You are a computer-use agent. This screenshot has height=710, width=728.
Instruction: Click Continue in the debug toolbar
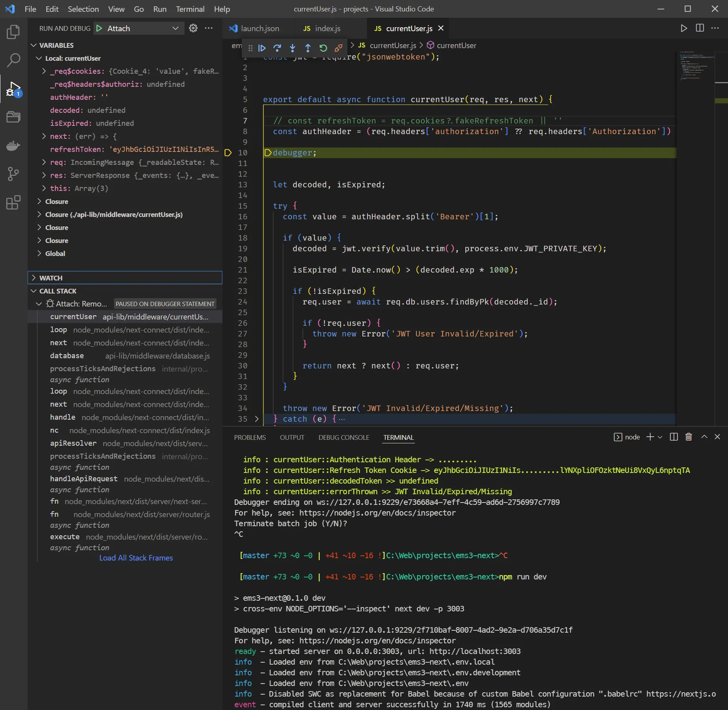[x=262, y=48]
